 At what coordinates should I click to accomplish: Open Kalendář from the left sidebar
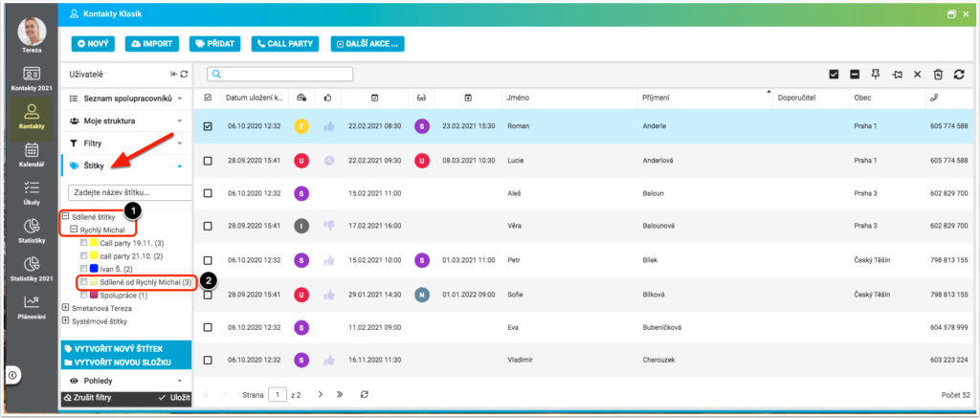pos(32,156)
